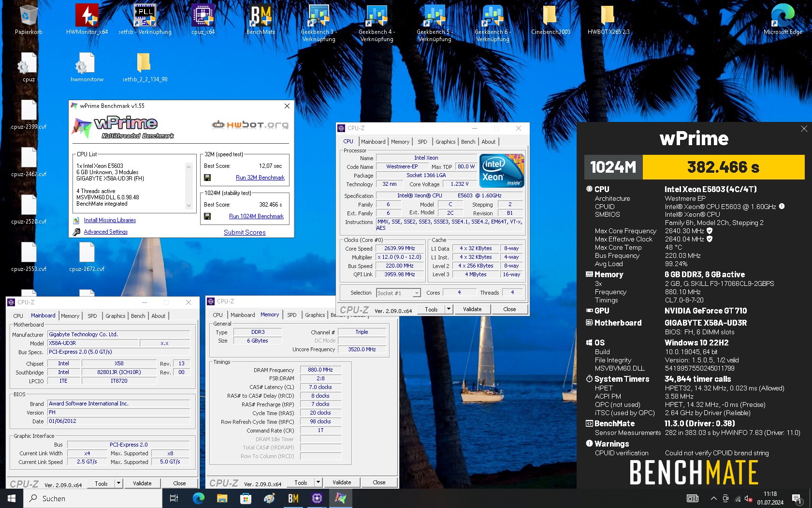Open Geekbench 3 - Verknüpfung shortcut
Image resolution: width=812 pixels, height=508 pixels.
pos(319,23)
